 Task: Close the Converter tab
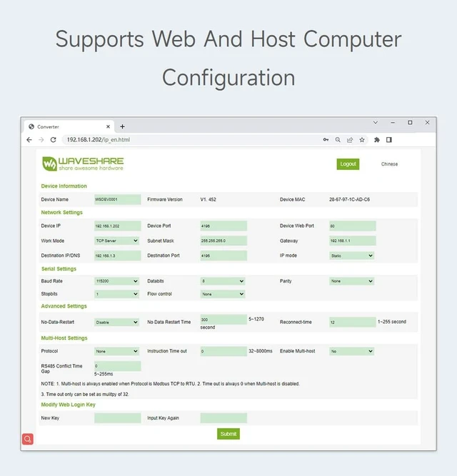pos(108,126)
